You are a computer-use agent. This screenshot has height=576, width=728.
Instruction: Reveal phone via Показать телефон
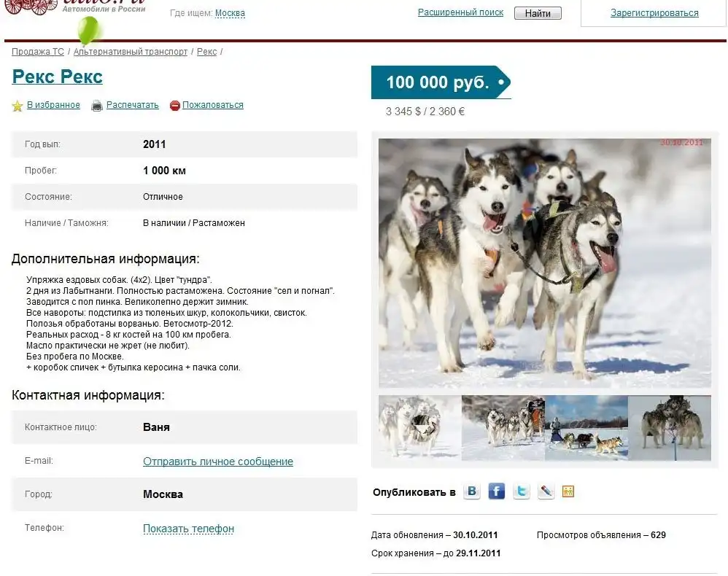[188, 529]
